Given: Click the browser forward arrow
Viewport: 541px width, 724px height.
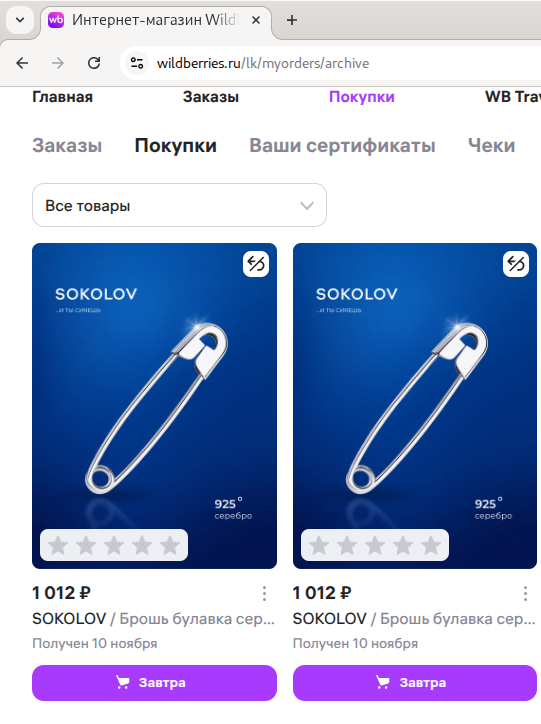Looking at the screenshot, I should pos(58,63).
